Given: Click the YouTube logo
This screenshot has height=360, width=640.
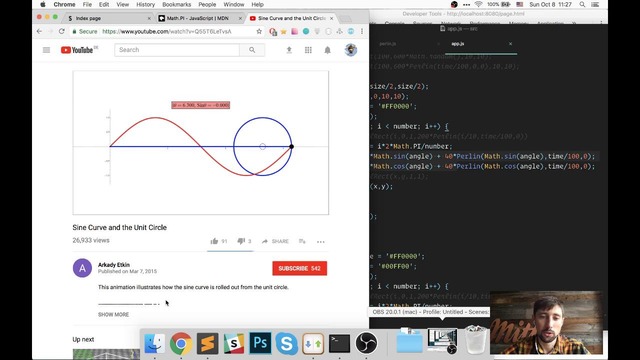Looking at the screenshot, I should (77, 50).
